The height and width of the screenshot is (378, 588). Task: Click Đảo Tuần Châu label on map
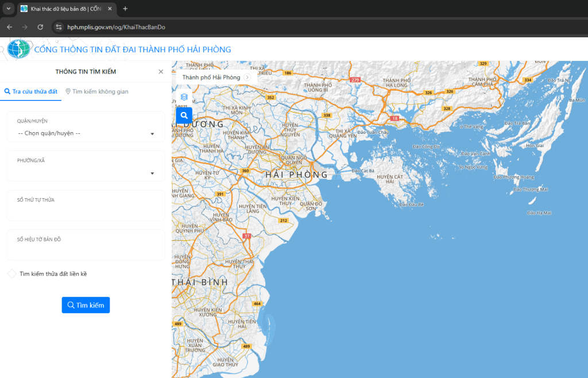click(373, 132)
